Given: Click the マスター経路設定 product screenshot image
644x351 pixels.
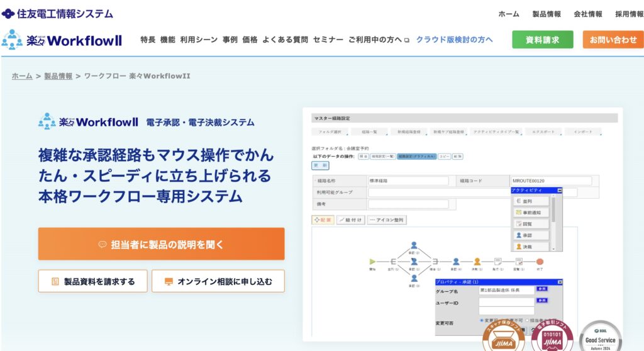Looking at the screenshot, I should [x=462, y=225].
